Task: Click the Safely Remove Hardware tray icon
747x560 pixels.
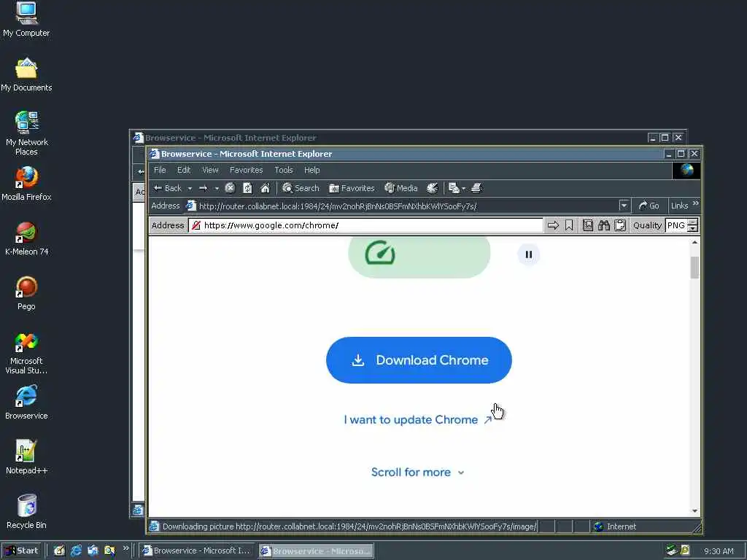Action: pyautogui.click(x=672, y=551)
